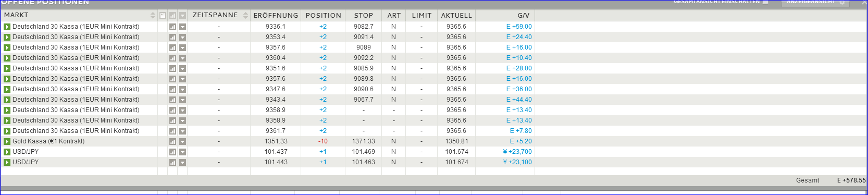Expand dropdown arrow in the table header
The image size is (868, 195).
(182, 16)
